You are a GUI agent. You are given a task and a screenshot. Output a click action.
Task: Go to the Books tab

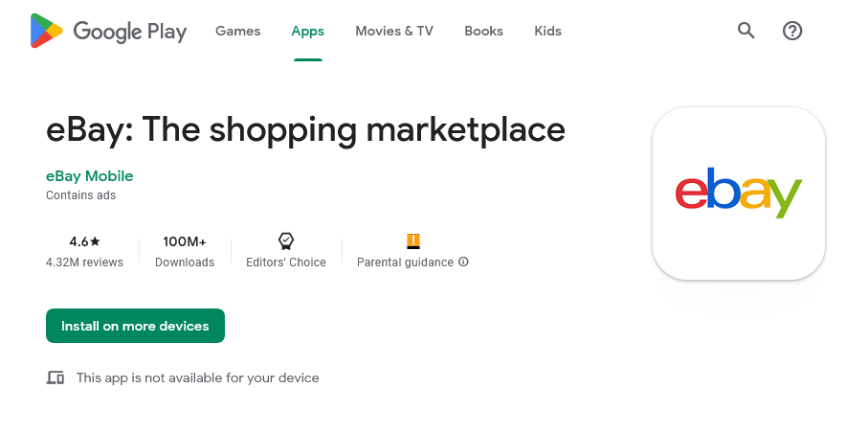point(484,31)
